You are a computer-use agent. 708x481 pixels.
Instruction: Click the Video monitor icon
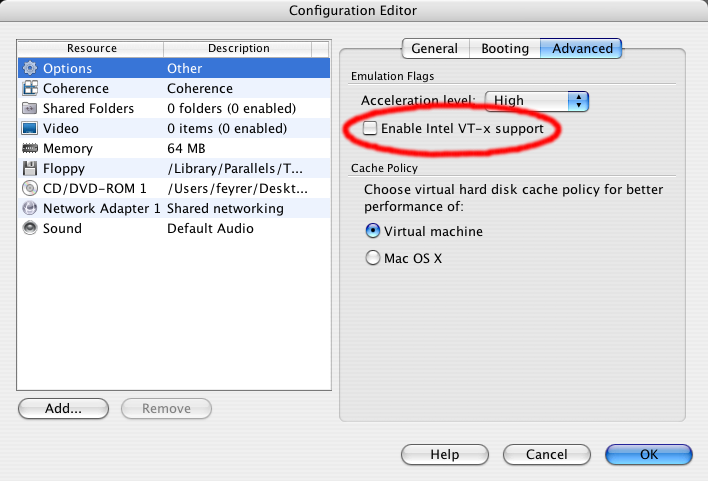(29, 129)
